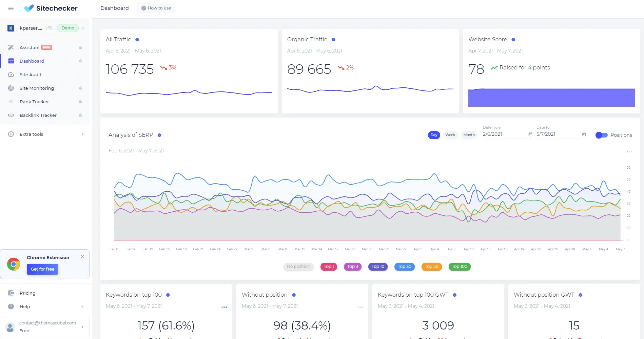Open the calendar picker for Date from
The width and height of the screenshot is (644, 339).
(530, 134)
